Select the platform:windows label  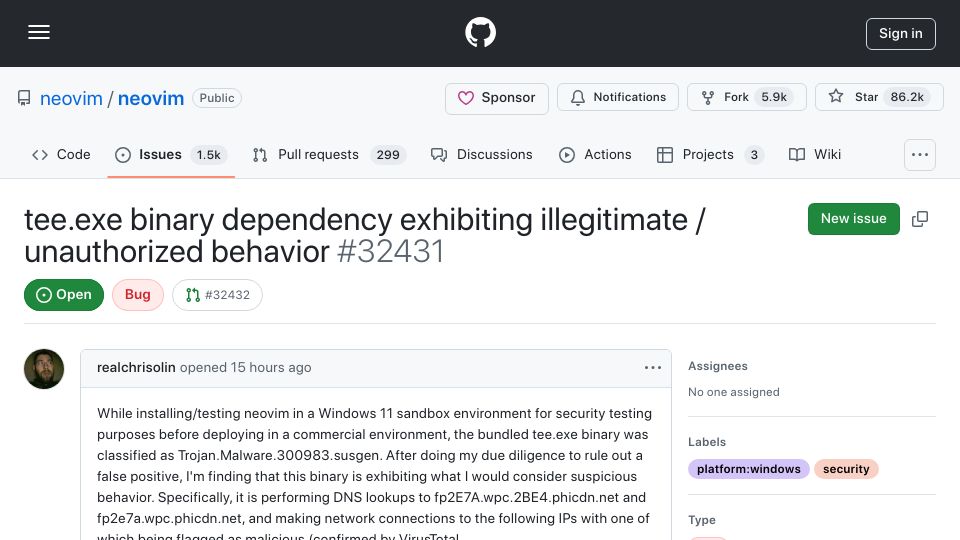tap(749, 469)
